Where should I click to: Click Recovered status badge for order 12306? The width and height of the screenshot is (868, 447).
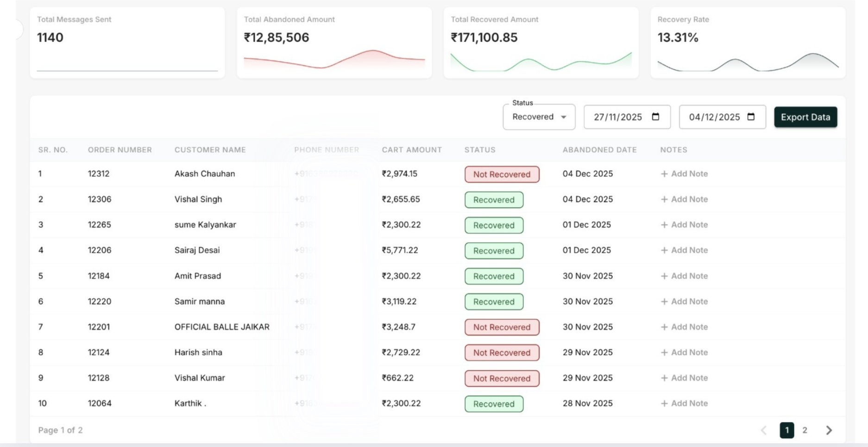[x=494, y=200]
